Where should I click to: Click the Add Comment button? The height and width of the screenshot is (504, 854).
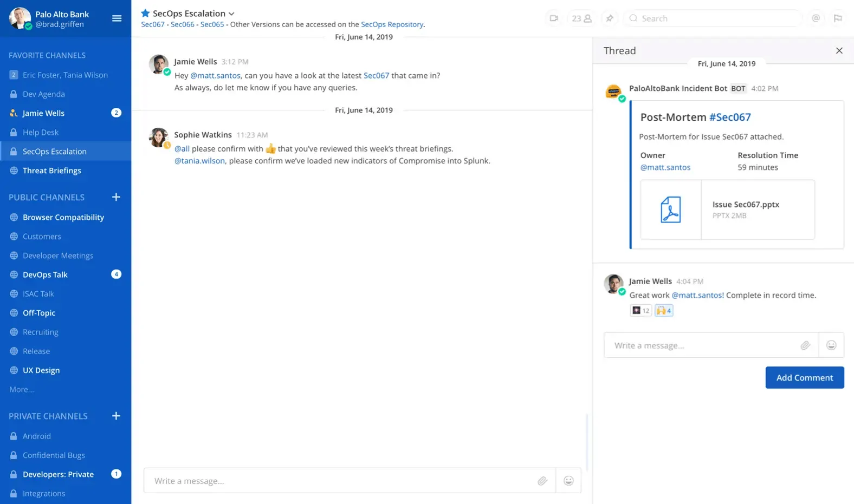pos(804,377)
